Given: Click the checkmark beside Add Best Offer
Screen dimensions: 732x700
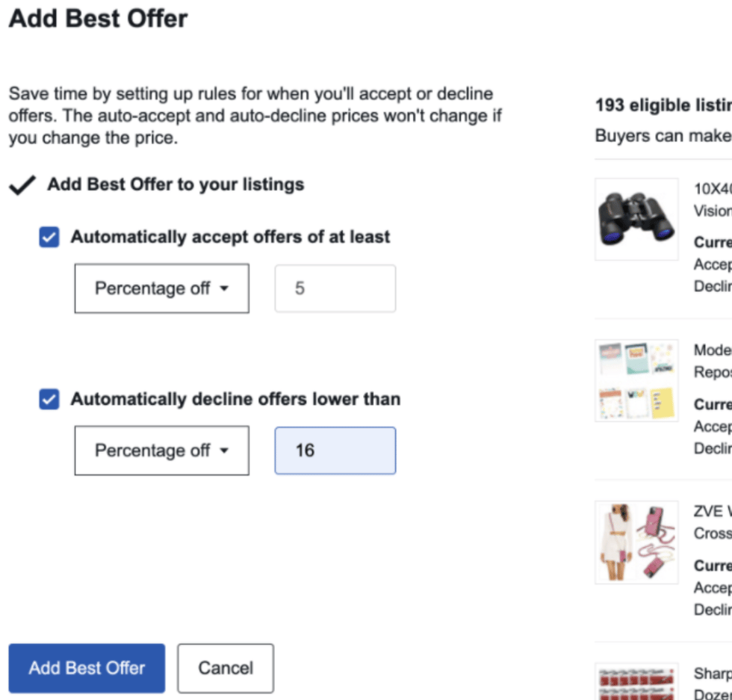Looking at the screenshot, I should (x=22, y=184).
